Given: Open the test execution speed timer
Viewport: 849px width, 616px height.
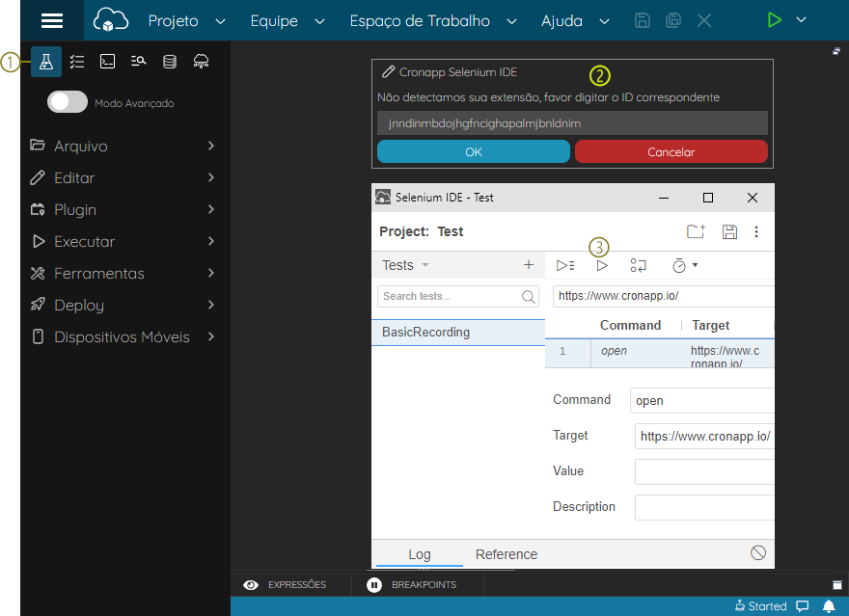Looking at the screenshot, I should (684, 265).
